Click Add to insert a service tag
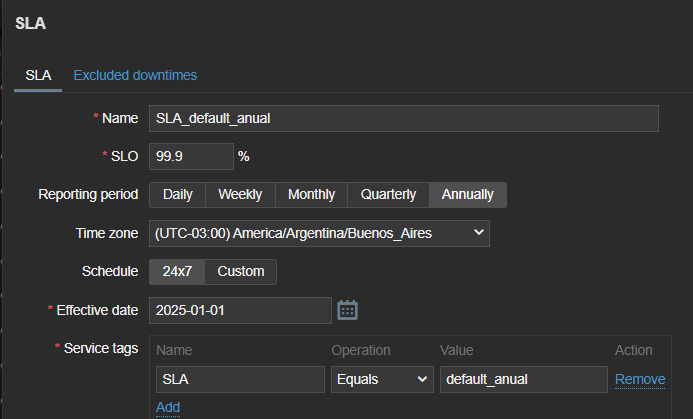Viewport: 693px width, 419px height. (168, 407)
